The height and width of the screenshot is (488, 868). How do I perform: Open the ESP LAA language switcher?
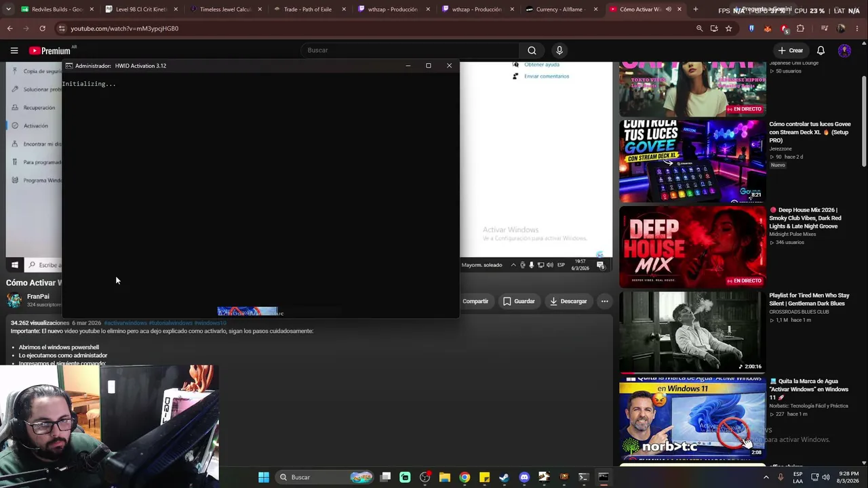(798, 477)
